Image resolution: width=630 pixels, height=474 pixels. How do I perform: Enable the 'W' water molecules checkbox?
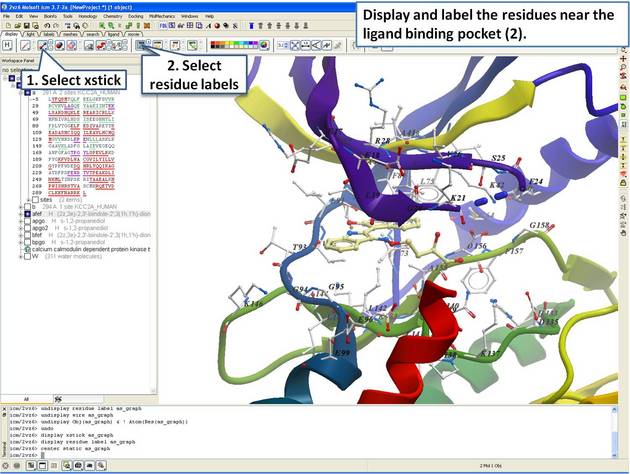point(29,255)
